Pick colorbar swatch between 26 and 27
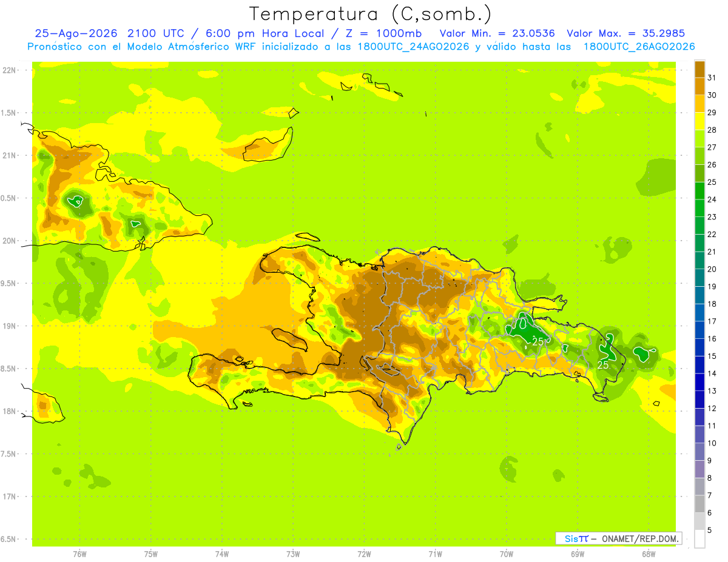Viewport: 728px width, 562px height. [x=699, y=156]
